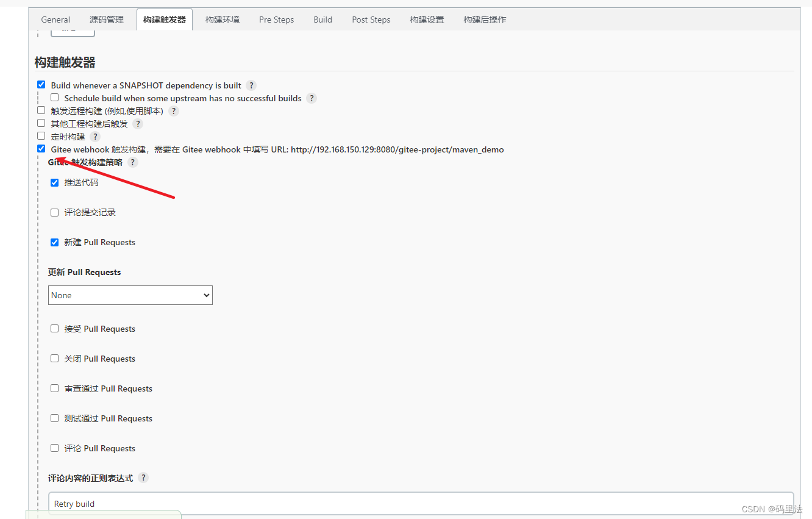Enable 定时构建 checkbox
Screen dimensions: 812x519
[x=41, y=136]
